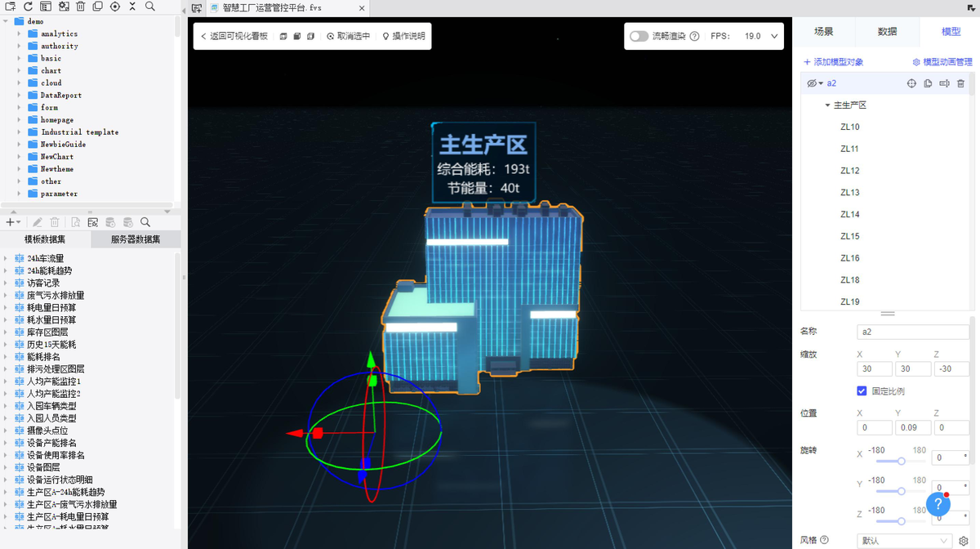Image resolution: width=980 pixels, height=549 pixels.
Task: Open the style settings gear icon
Action: (x=963, y=541)
